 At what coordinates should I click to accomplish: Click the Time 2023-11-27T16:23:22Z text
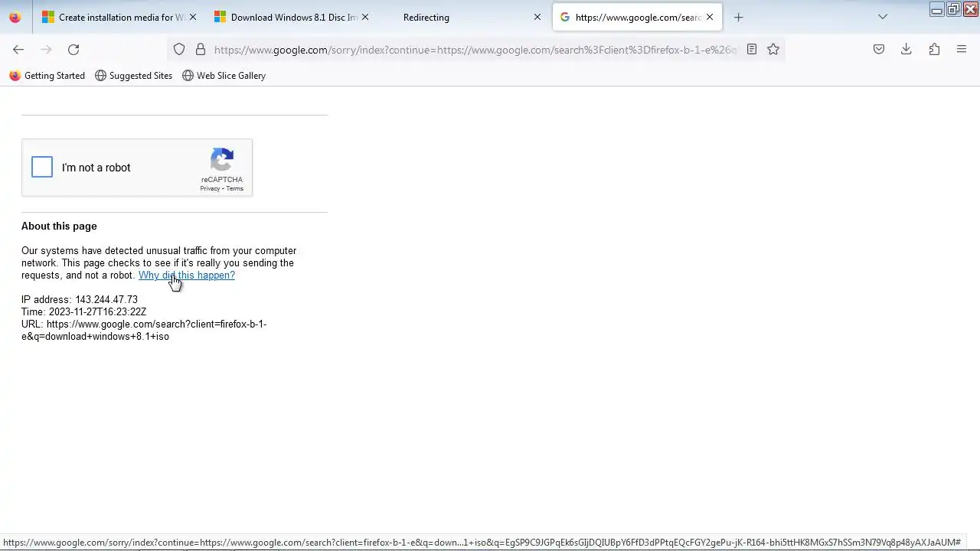[83, 312]
